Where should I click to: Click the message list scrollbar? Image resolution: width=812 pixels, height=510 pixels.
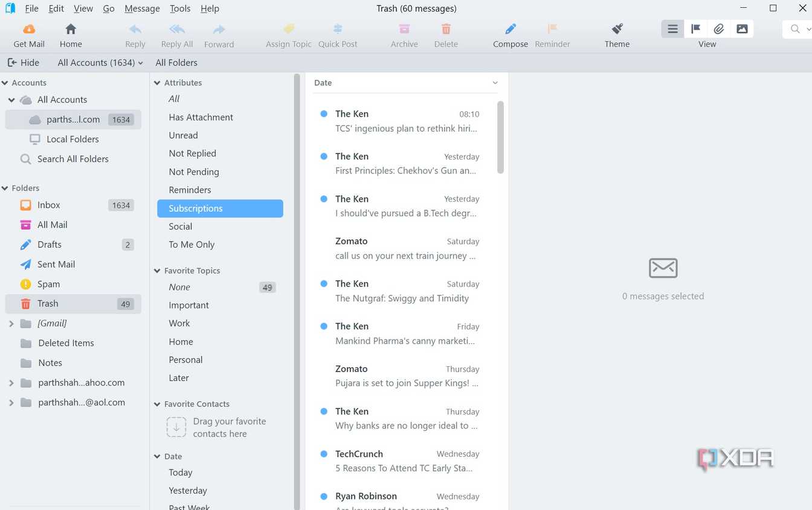click(500, 137)
